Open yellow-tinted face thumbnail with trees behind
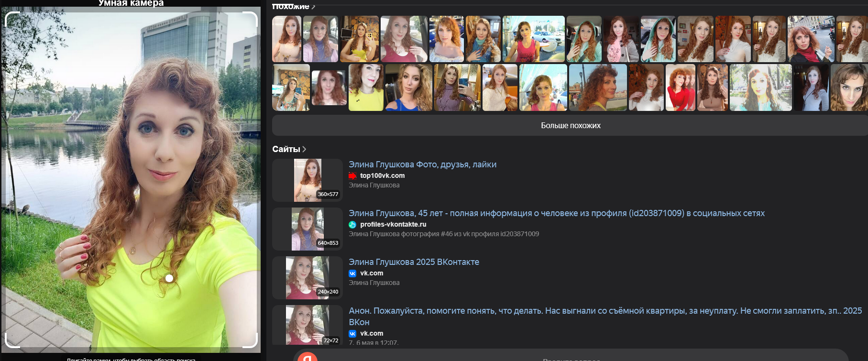The image size is (868, 361). pos(760,88)
